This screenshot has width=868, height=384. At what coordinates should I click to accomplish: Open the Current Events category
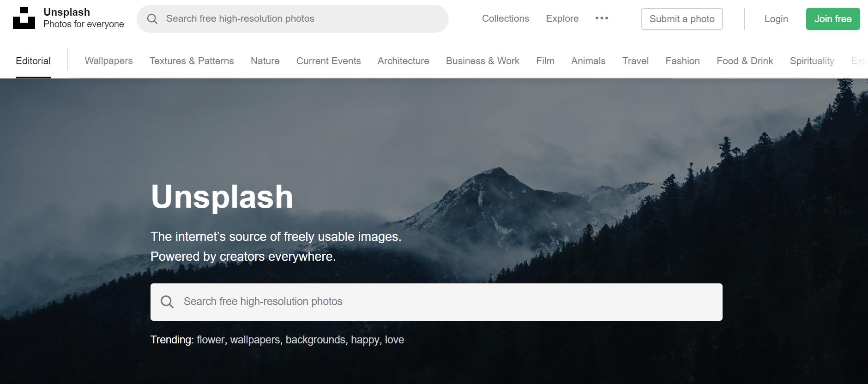[x=329, y=61]
